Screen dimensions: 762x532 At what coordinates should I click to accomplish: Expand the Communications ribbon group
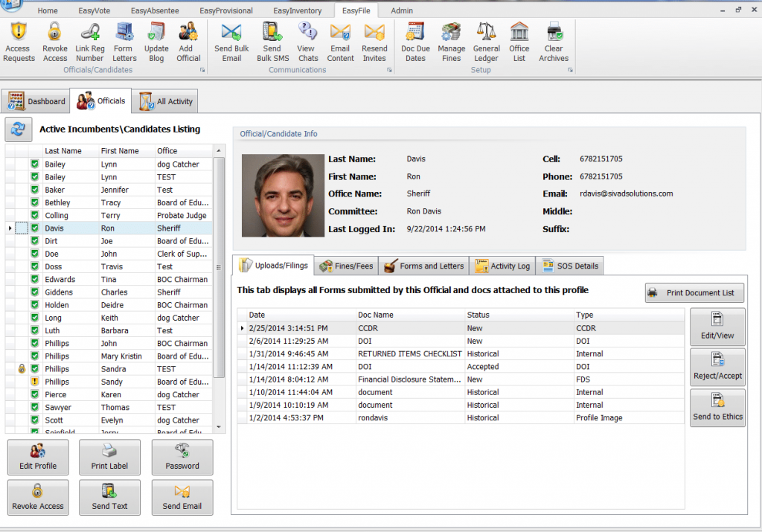tap(389, 70)
